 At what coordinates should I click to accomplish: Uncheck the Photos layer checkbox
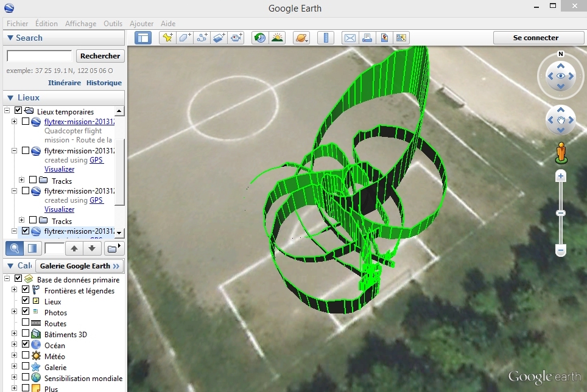[26, 311]
